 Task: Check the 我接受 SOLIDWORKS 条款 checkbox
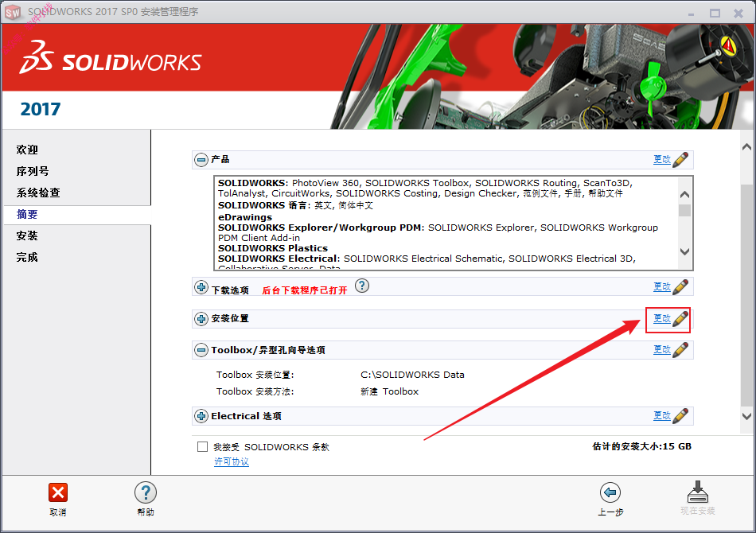click(x=202, y=447)
